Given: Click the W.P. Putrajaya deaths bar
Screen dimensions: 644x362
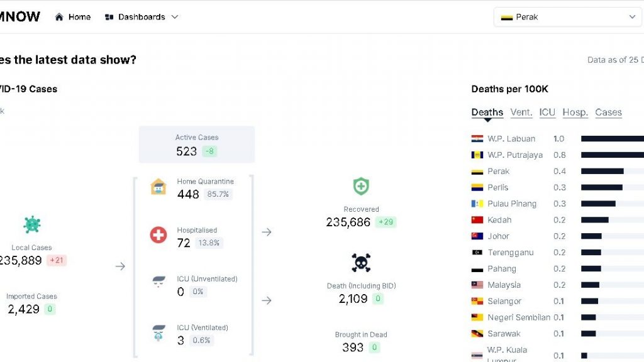Looking at the screenshot, I should (x=613, y=155).
